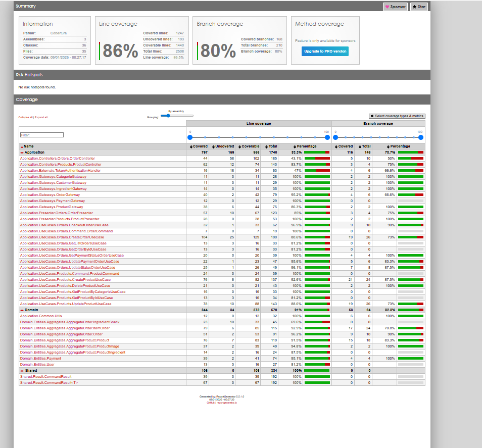482x448 pixels.
Task: Sort by branch coverage Total column
Action: (x=363, y=146)
